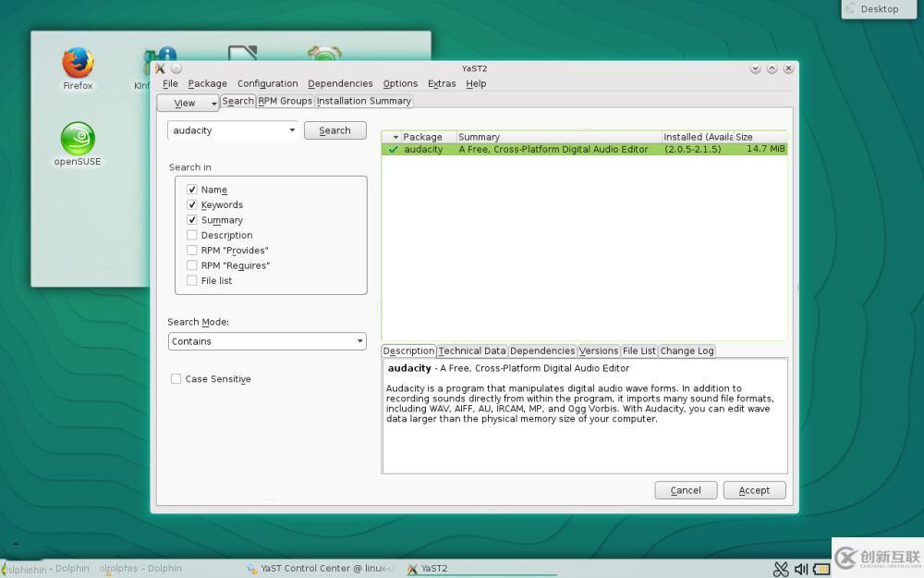Open the File List tab

coord(638,350)
